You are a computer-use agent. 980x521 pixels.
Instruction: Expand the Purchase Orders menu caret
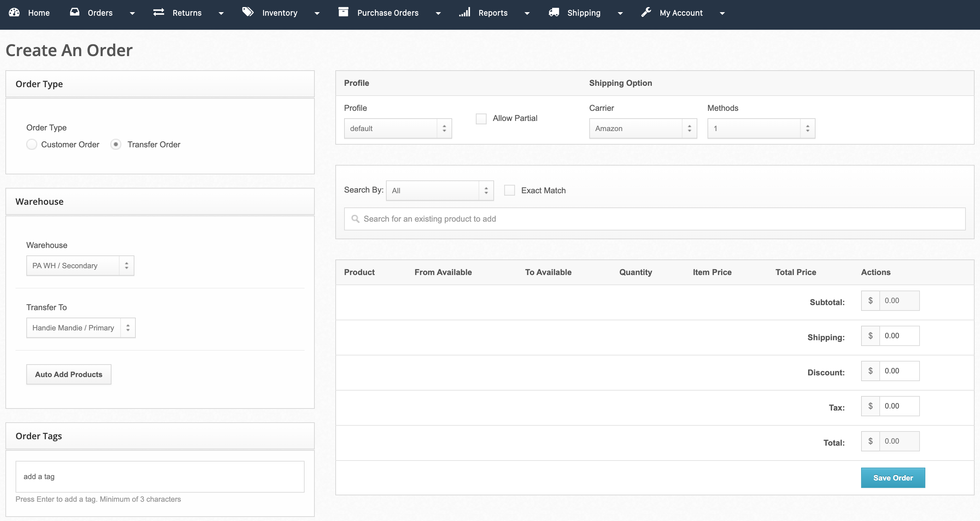(x=438, y=13)
